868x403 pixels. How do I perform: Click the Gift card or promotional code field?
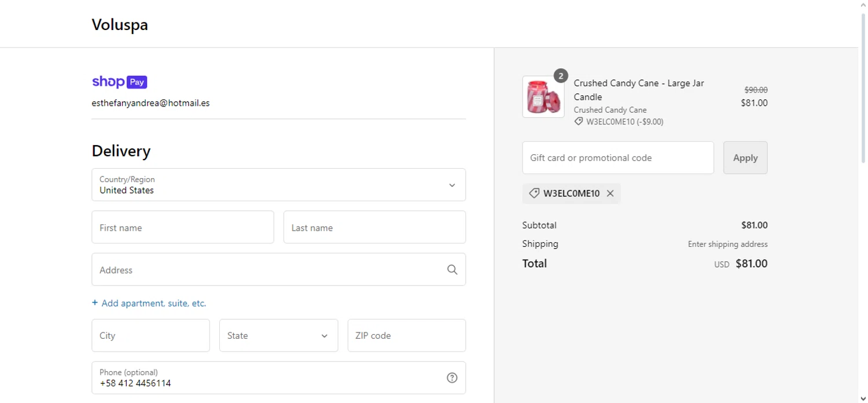tap(618, 157)
